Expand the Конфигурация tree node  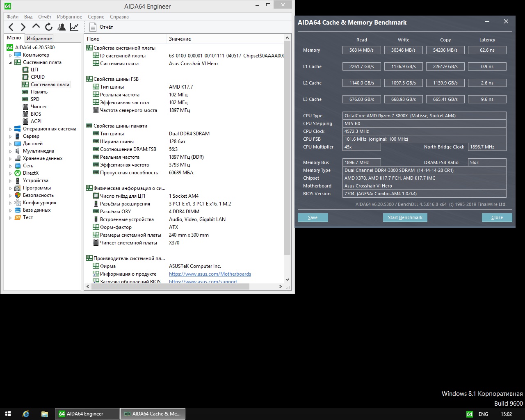11,203
